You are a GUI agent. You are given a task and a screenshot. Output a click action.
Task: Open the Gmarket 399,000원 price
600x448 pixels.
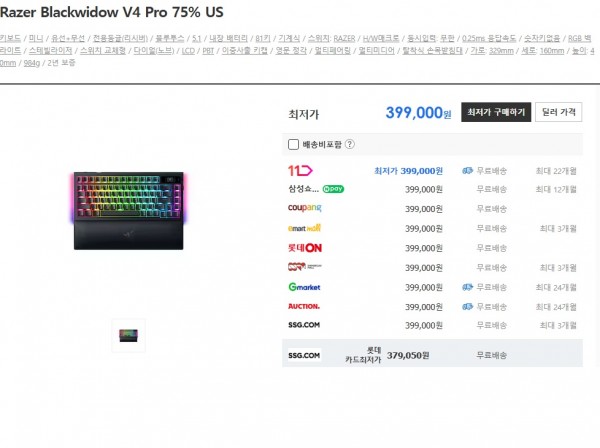[x=424, y=287]
